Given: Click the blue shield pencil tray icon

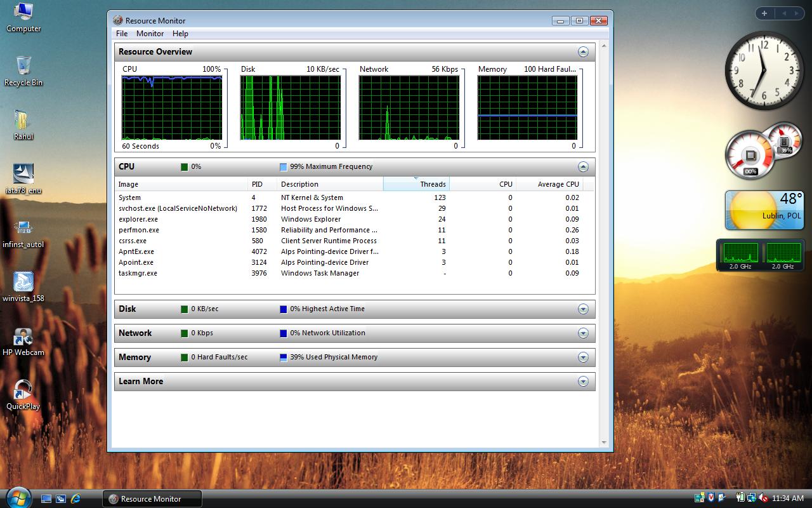Looking at the screenshot, I should pos(722,498).
